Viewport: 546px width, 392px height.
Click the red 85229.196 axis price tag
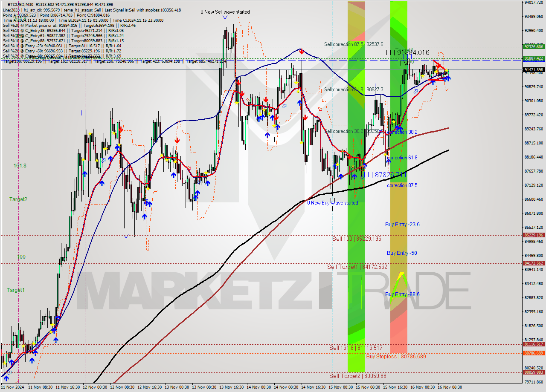click(x=534, y=235)
